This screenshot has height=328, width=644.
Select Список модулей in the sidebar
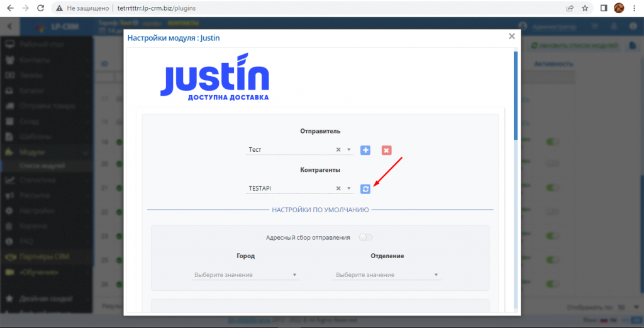(47, 166)
